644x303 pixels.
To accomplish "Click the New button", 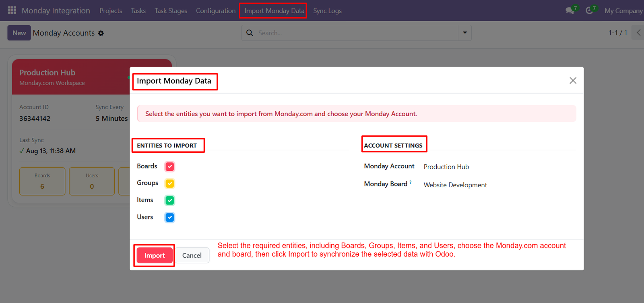I will pos(19,33).
